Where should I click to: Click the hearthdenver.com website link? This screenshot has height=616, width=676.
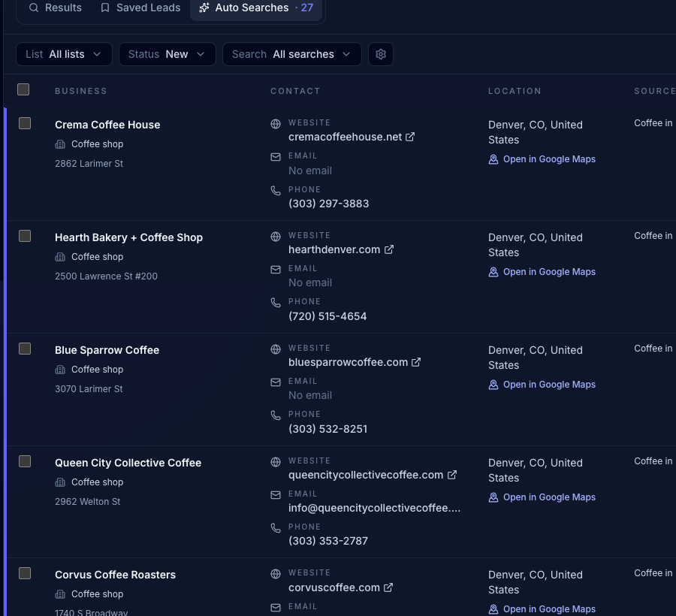[x=333, y=249]
